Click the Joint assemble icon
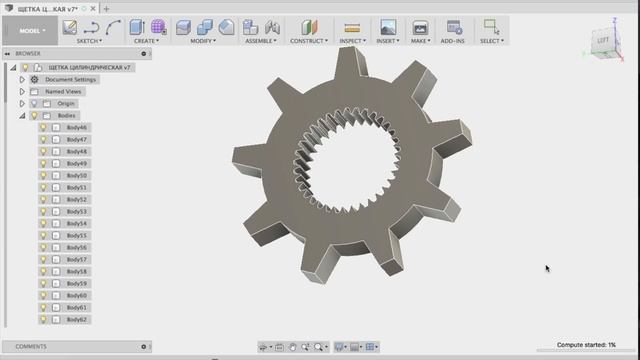The height and width of the screenshot is (360, 640). coord(272,27)
